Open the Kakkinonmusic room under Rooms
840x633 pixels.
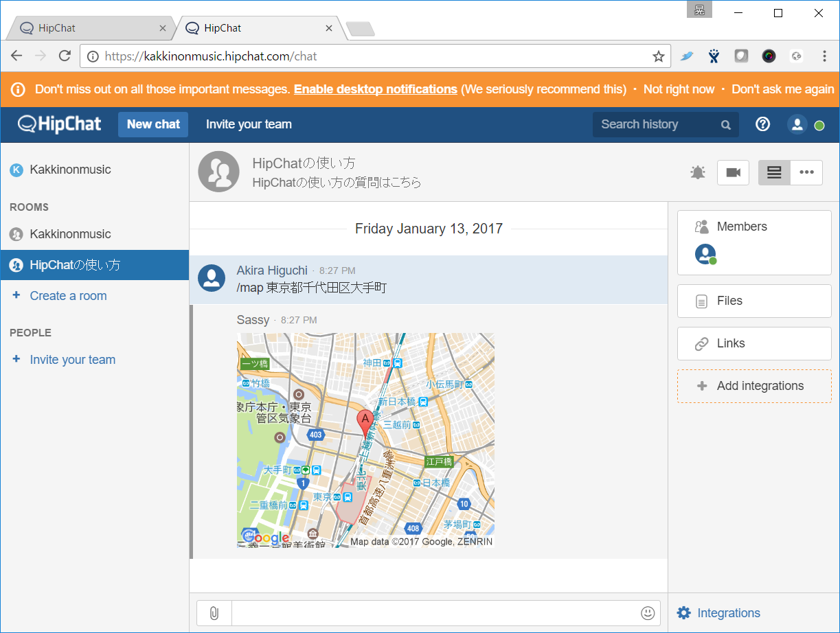tap(95, 234)
